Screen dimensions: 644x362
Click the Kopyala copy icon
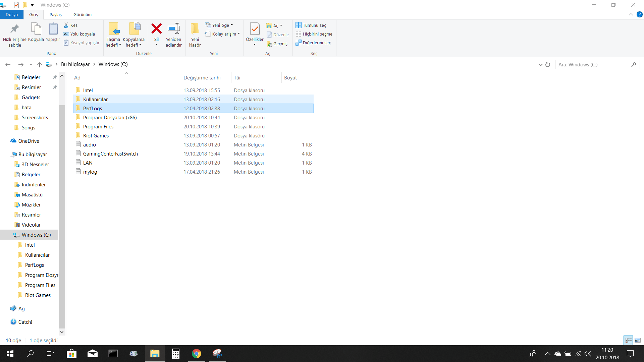pos(36,29)
